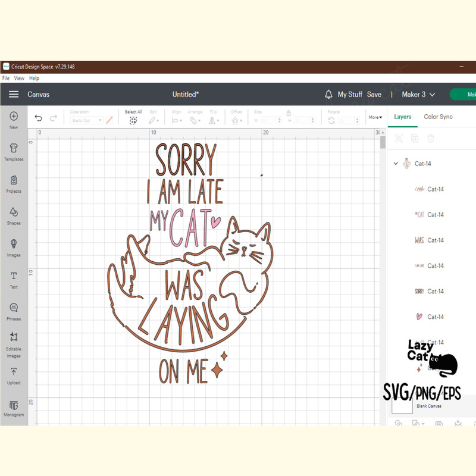Click the Save button
Viewport: 476px width, 476px height.
374,95
